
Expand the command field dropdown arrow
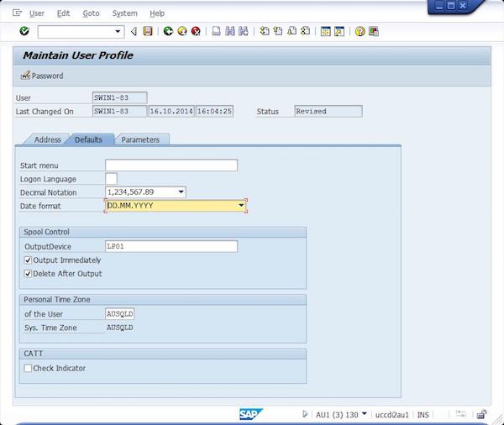[x=118, y=32]
